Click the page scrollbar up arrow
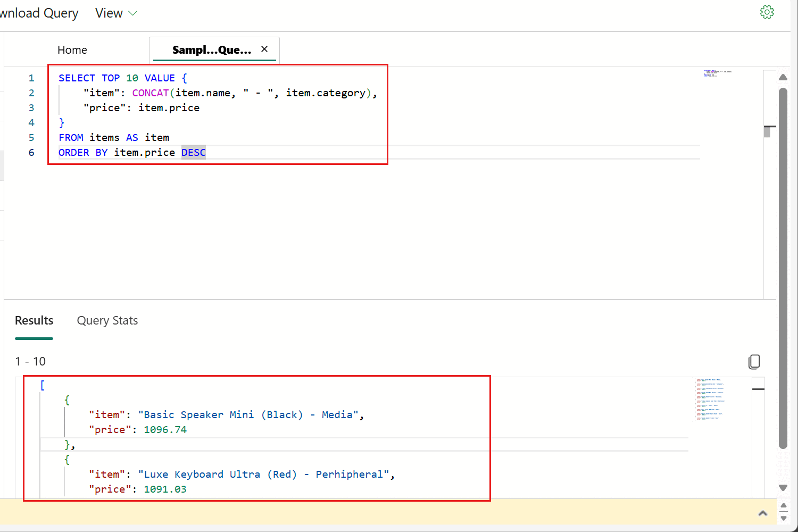The image size is (798, 532). click(x=783, y=78)
